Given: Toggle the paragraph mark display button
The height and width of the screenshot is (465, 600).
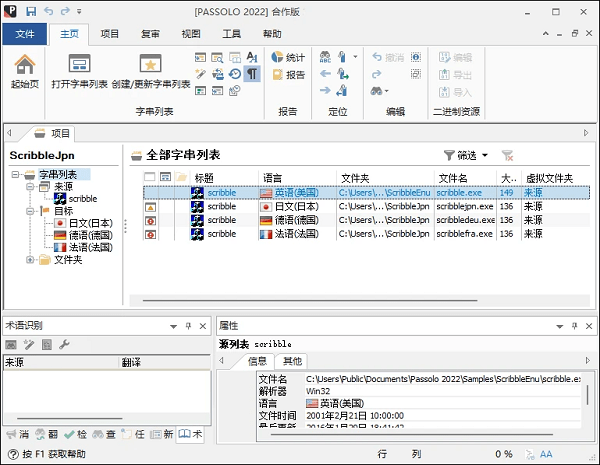Looking at the screenshot, I should point(252,74).
